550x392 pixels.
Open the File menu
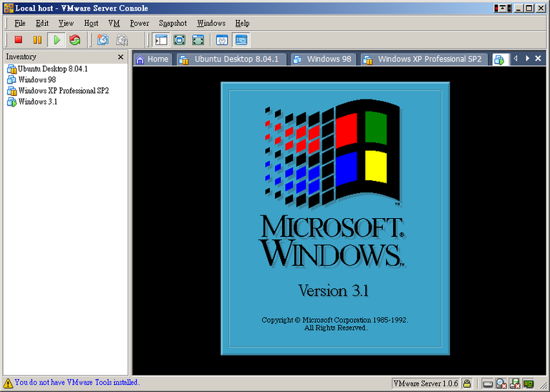(19, 23)
